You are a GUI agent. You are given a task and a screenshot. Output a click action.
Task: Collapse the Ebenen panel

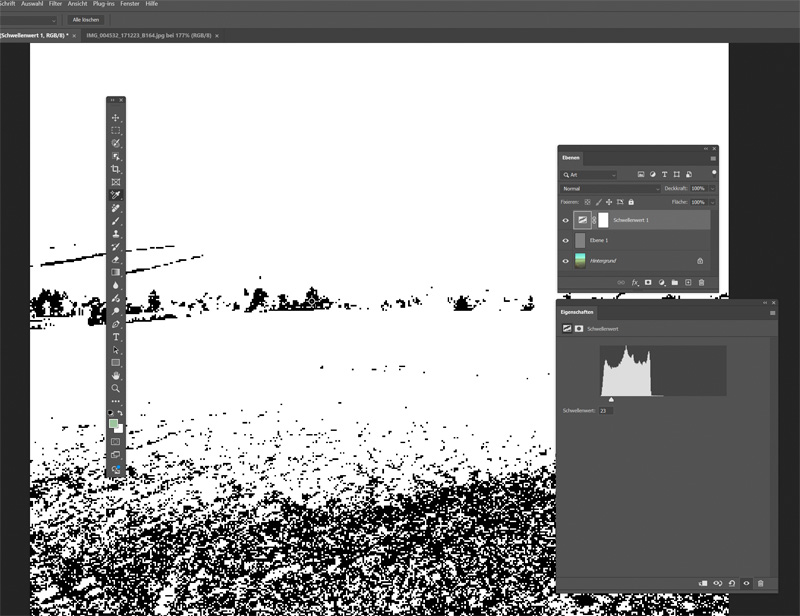pyautogui.click(x=706, y=149)
